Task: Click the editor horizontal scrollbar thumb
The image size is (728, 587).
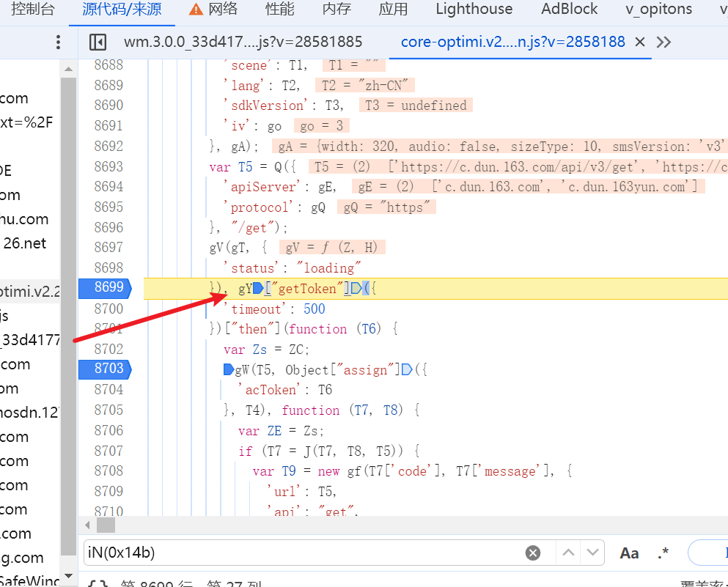Action: 106,525
